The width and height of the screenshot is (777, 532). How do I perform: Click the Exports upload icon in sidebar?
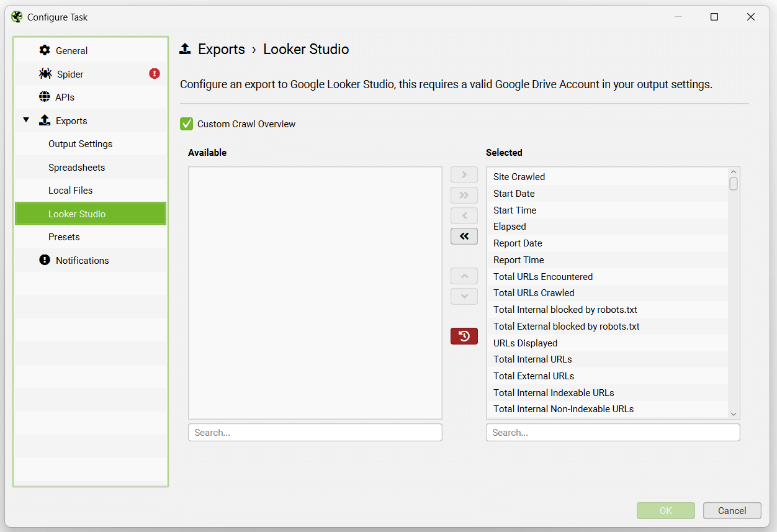click(x=45, y=120)
